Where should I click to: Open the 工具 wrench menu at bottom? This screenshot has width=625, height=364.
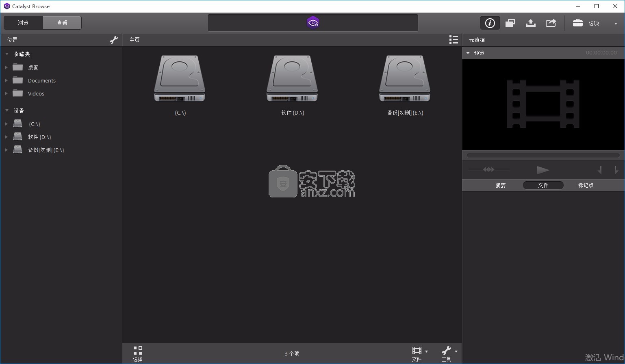[x=446, y=353]
